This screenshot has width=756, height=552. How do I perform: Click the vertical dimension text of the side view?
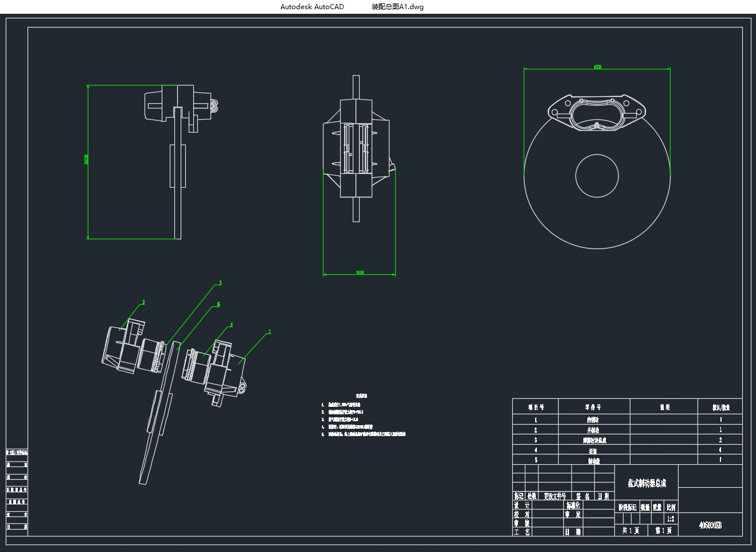[86, 160]
